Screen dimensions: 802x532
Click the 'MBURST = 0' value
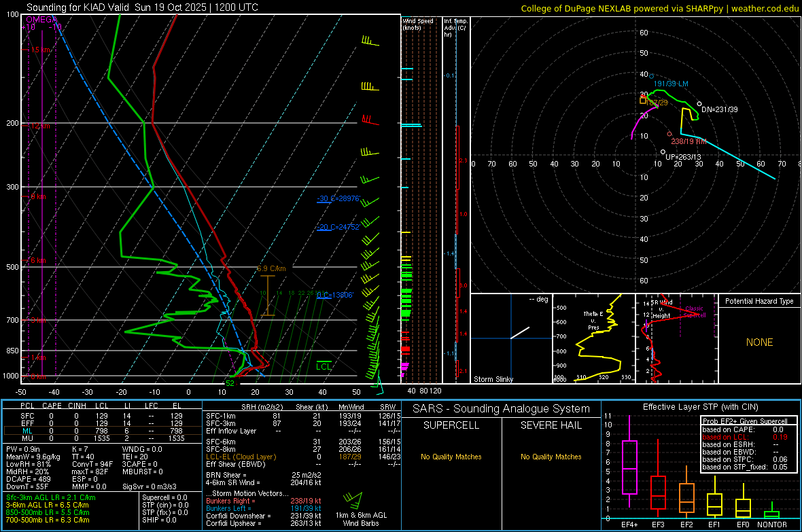[143, 472]
